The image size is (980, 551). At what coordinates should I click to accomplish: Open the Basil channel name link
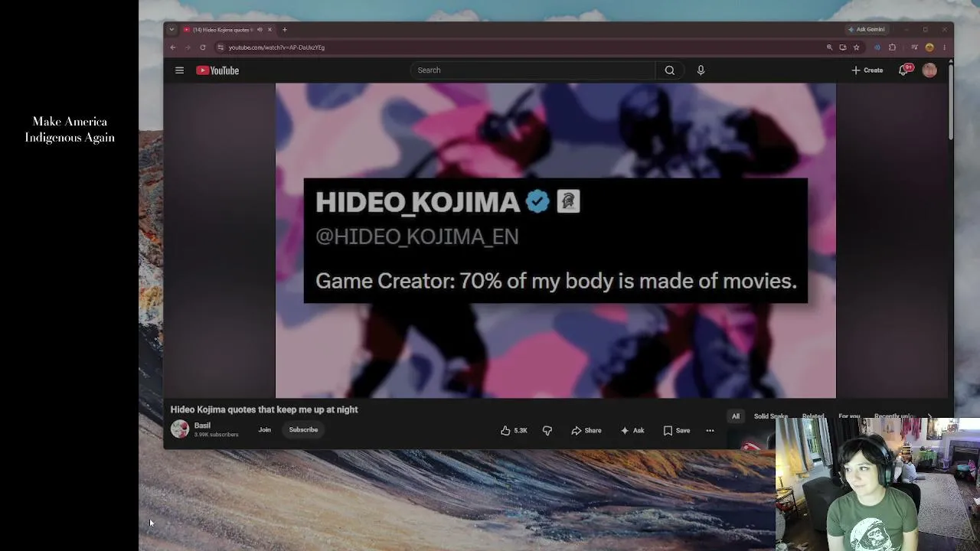click(202, 425)
